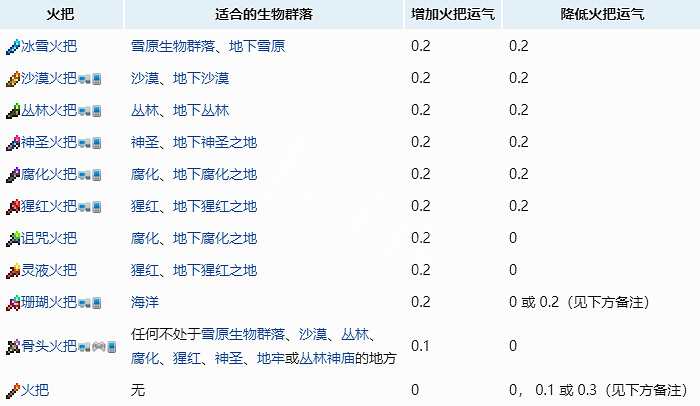Follow 地下腐化之地 link in 腐化火把 row
Image resolution: width=700 pixels, height=406 pixels.
point(215,174)
